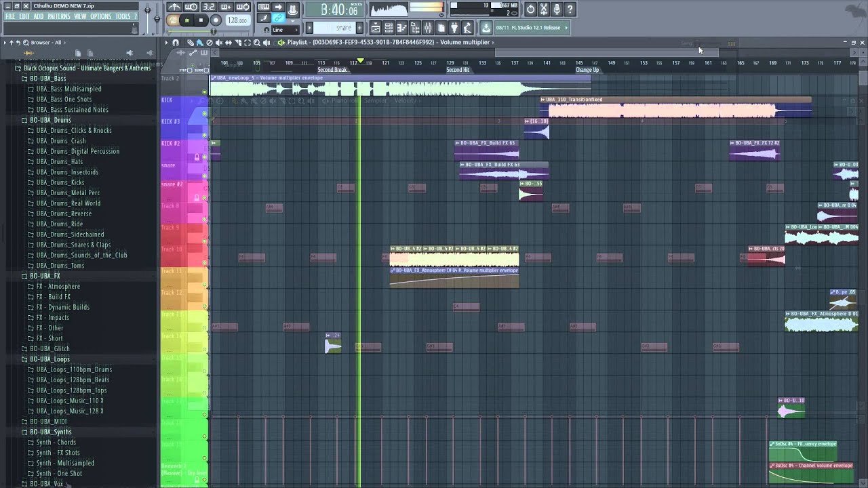Open FX - Impacts folder
The image size is (868, 488).
53,317
